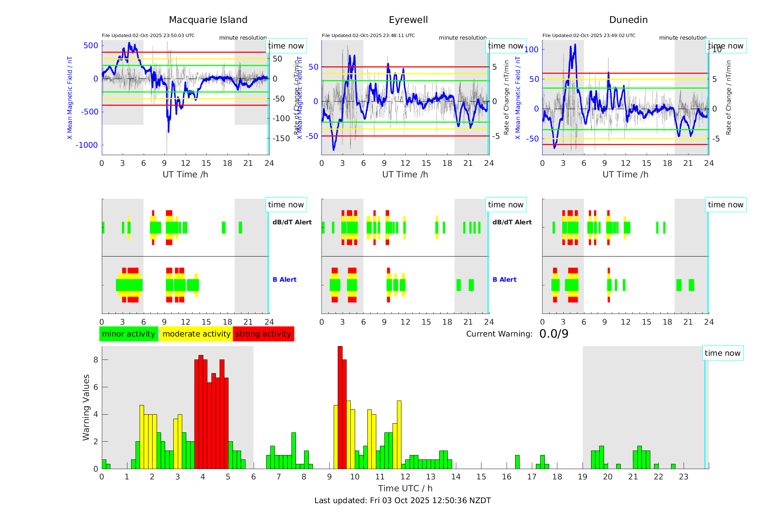784x532 pixels.
Task: Click the Time UTC / h axis label
Action: pos(405,488)
